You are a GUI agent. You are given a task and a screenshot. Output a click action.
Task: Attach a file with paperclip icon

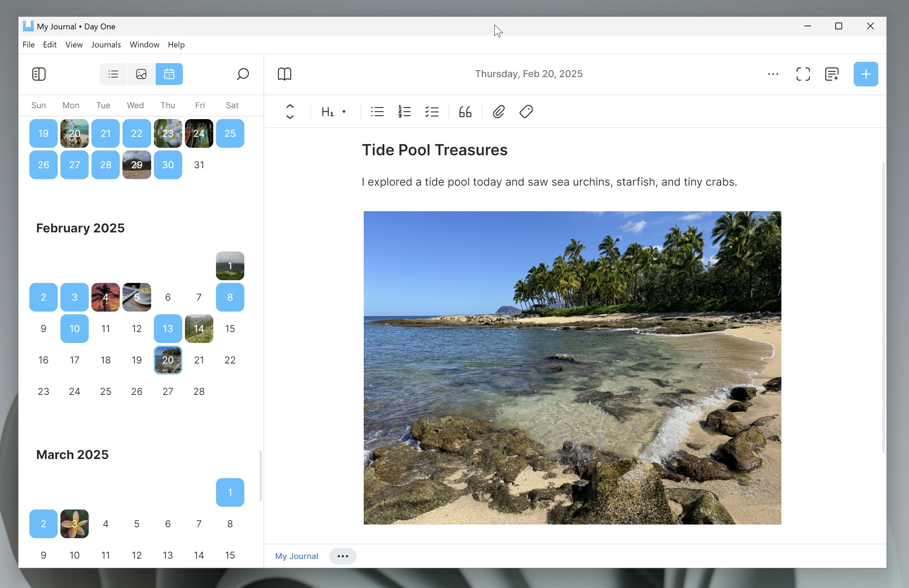click(499, 112)
